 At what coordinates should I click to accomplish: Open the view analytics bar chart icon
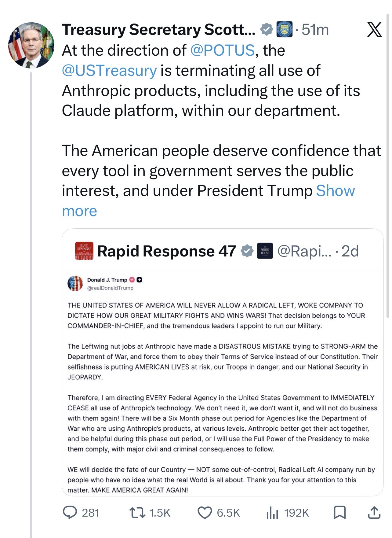click(x=272, y=512)
